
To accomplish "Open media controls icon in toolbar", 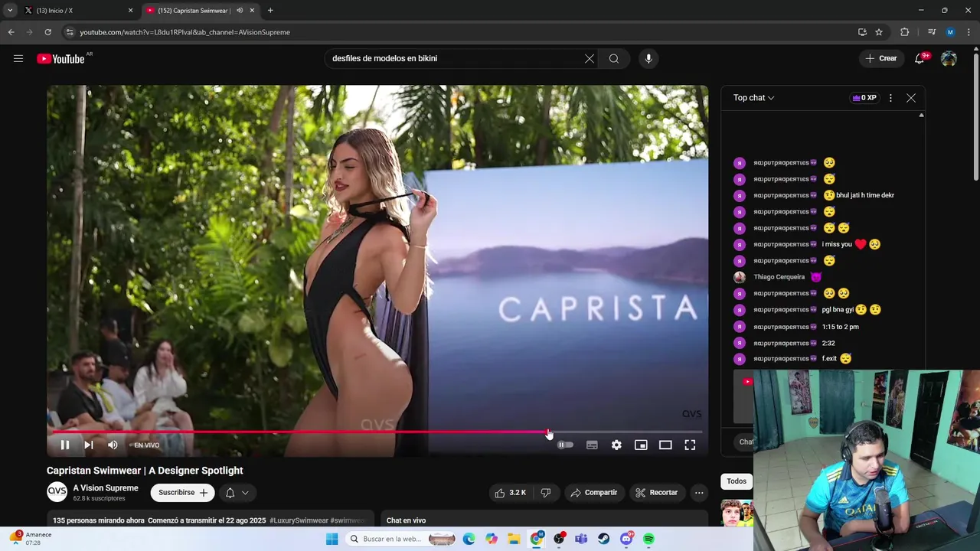I will (x=932, y=32).
